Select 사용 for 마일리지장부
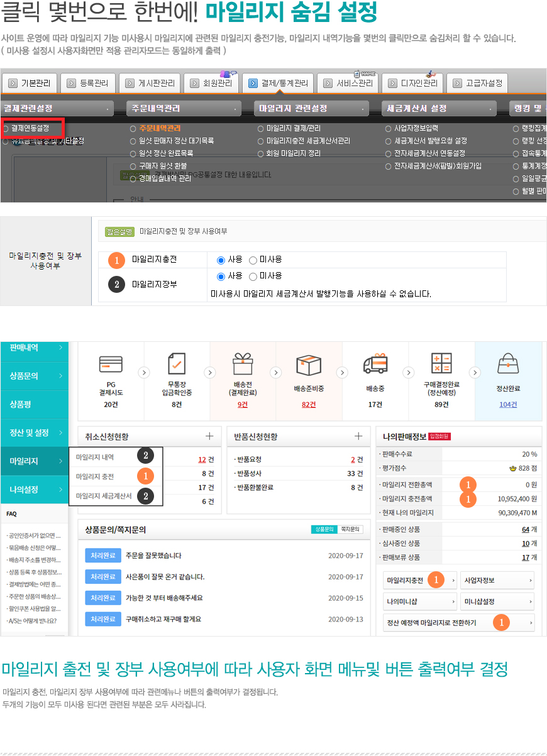The height and width of the screenshot is (756, 547). 221,277
